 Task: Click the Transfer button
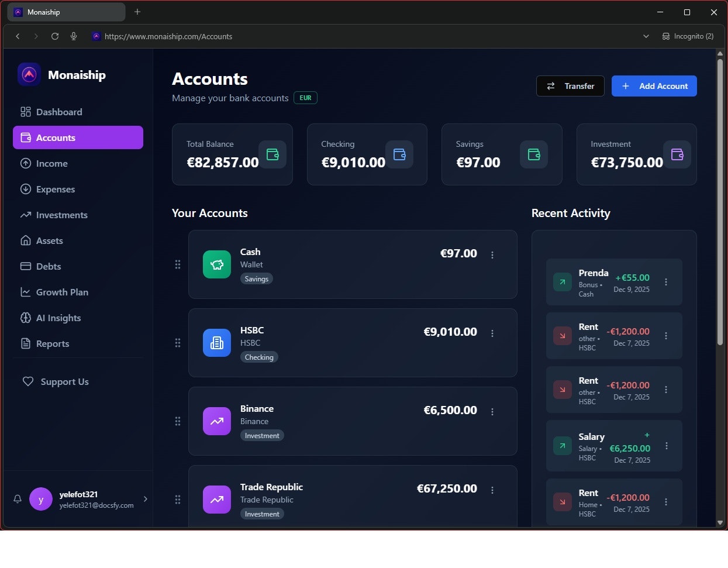click(570, 86)
